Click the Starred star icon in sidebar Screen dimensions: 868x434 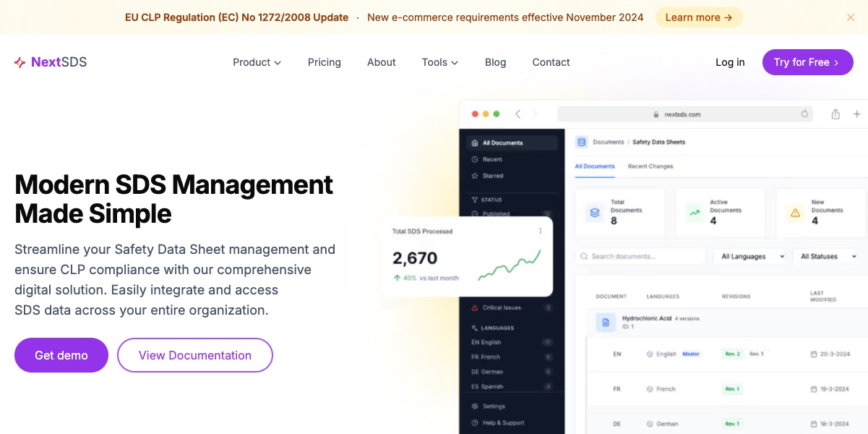click(x=474, y=176)
